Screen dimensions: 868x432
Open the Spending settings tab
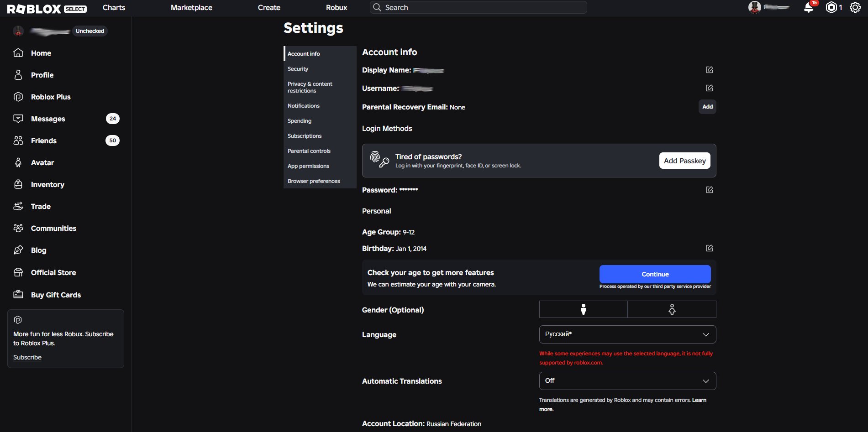point(320,121)
